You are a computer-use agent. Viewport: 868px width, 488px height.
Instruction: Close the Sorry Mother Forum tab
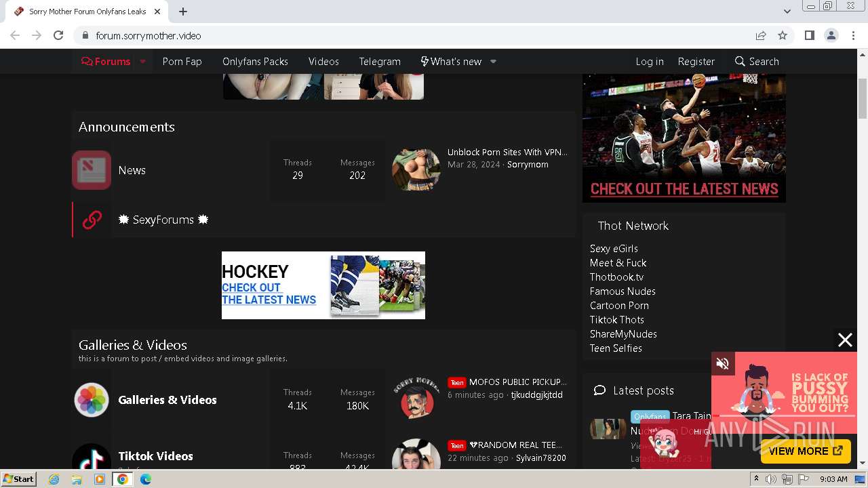point(157,12)
